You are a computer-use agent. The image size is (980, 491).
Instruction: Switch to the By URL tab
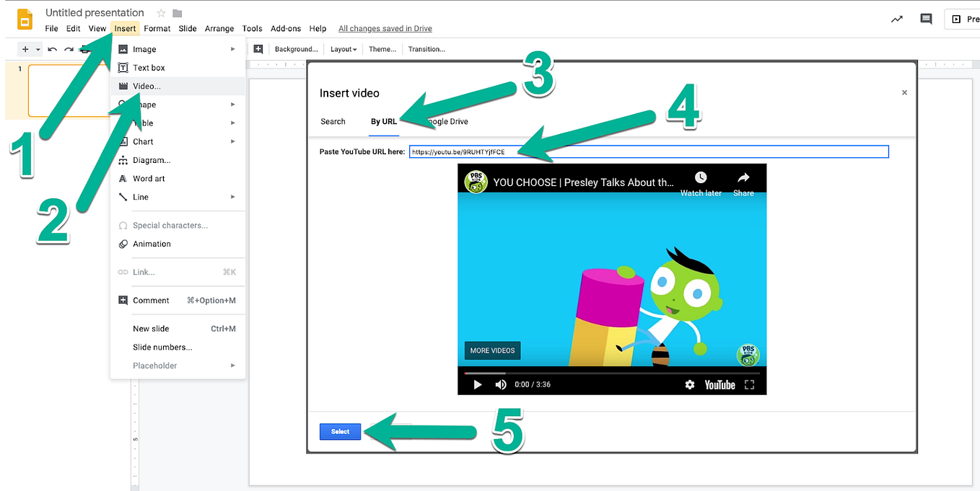pyautogui.click(x=383, y=121)
